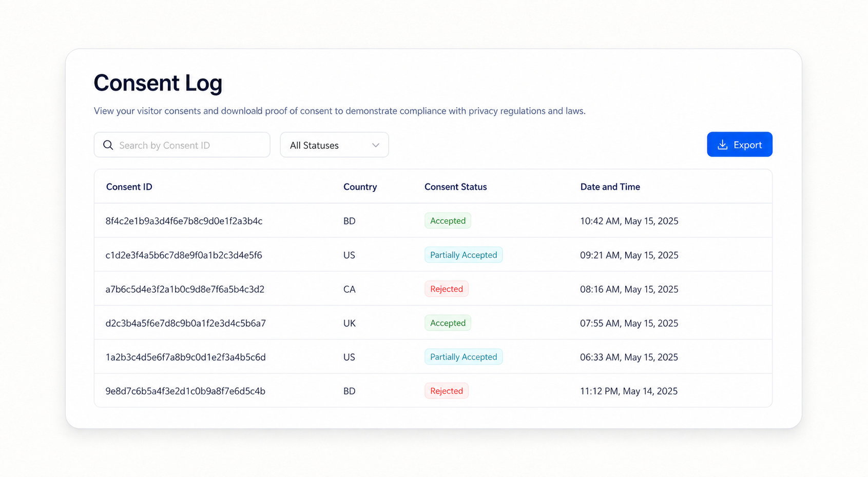
Task: Click timestamp 10:42 AM, May 15, 2025
Action: 629,221
